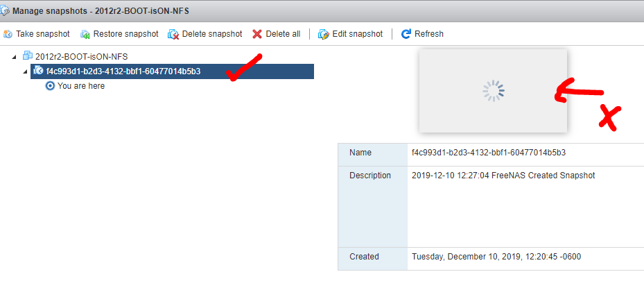Image resolution: width=644 pixels, height=281 pixels.
Task: Click the Restore snapshot icon
Action: coord(85,34)
